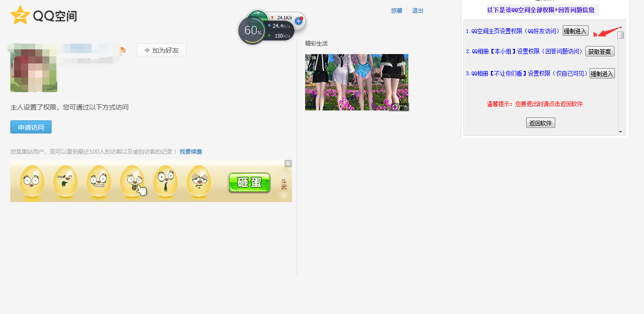Click the 加为好友 button
644x314 pixels.
(x=161, y=50)
